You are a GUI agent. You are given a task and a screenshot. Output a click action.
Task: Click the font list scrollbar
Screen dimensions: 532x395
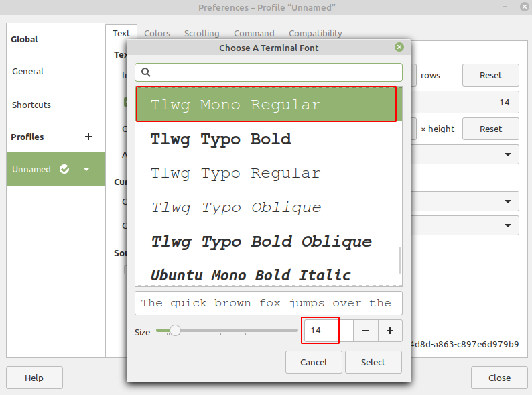pyautogui.click(x=400, y=260)
